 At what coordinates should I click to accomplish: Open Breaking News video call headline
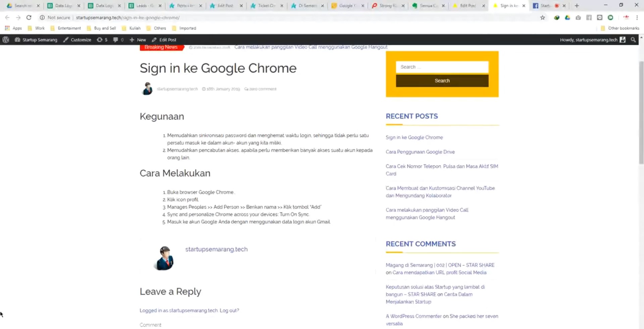click(311, 47)
